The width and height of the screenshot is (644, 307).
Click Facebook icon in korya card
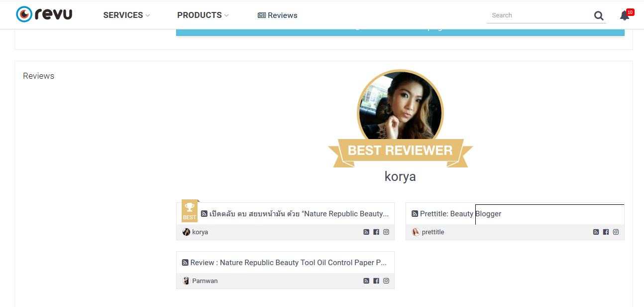pyautogui.click(x=376, y=232)
